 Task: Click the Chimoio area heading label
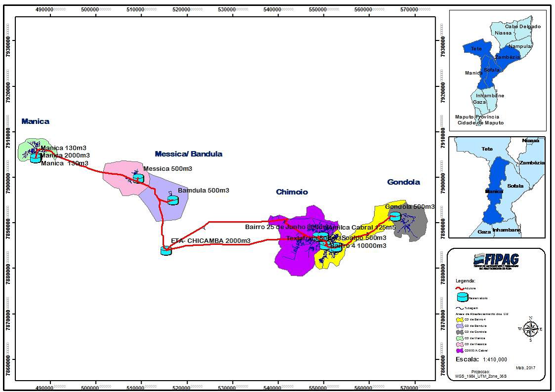pyautogui.click(x=292, y=192)
